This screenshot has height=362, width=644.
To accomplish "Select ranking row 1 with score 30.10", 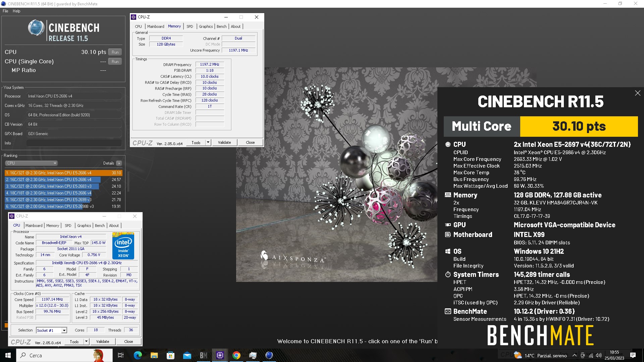I will [63, 173].
